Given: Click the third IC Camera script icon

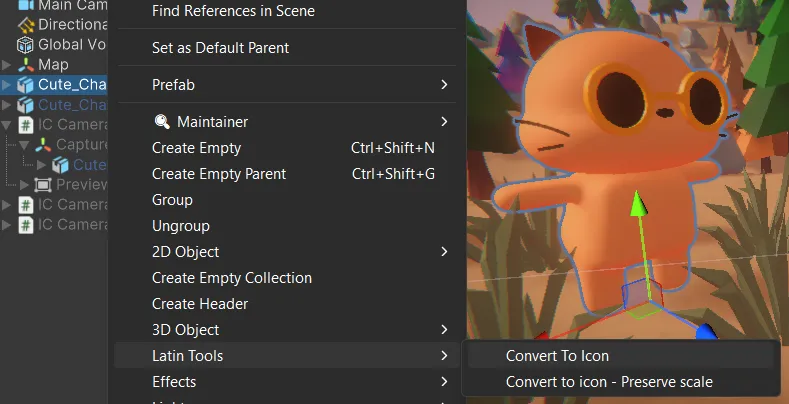Looking at the screenshot, I should [26, 224].
